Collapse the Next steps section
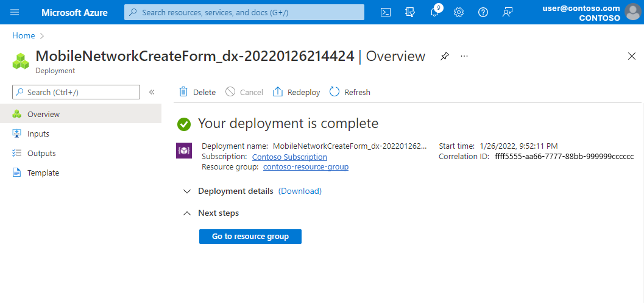 187,213
